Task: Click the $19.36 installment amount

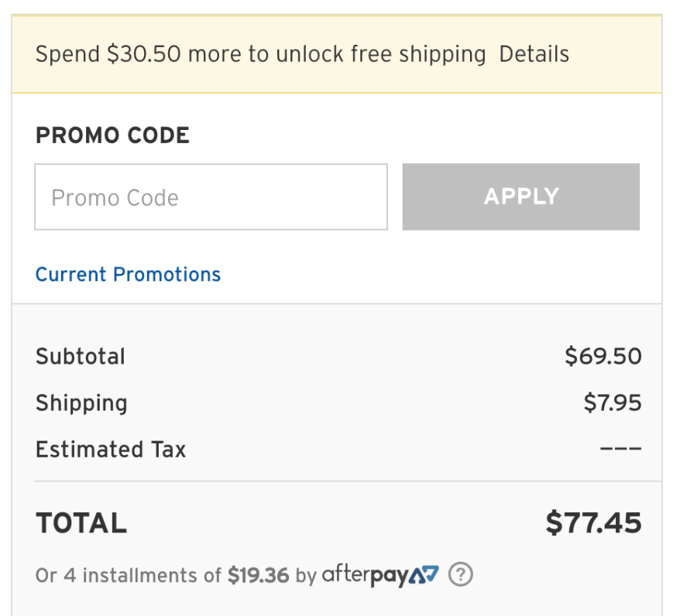Action: tap(258, 576)
